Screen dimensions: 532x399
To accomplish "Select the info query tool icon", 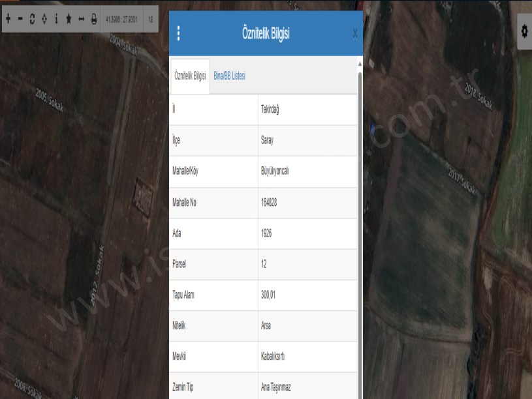I will point(56,19).
